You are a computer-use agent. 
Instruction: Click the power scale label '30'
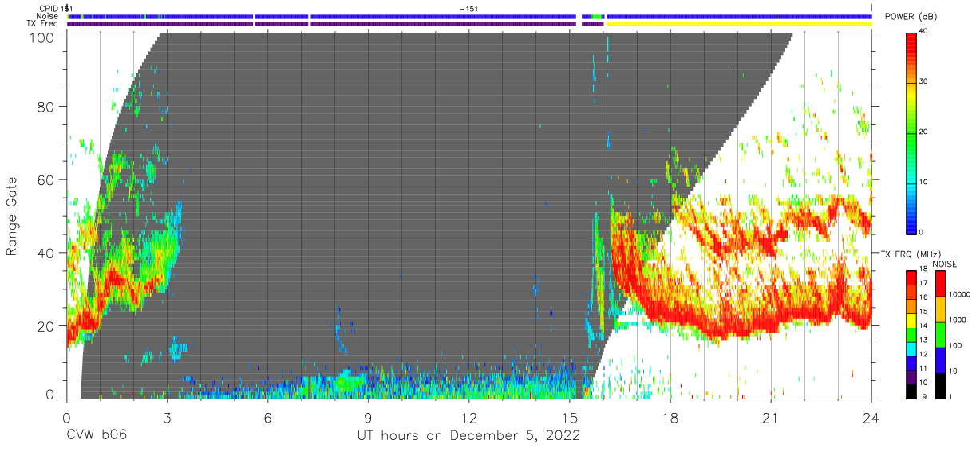[925, 81]
